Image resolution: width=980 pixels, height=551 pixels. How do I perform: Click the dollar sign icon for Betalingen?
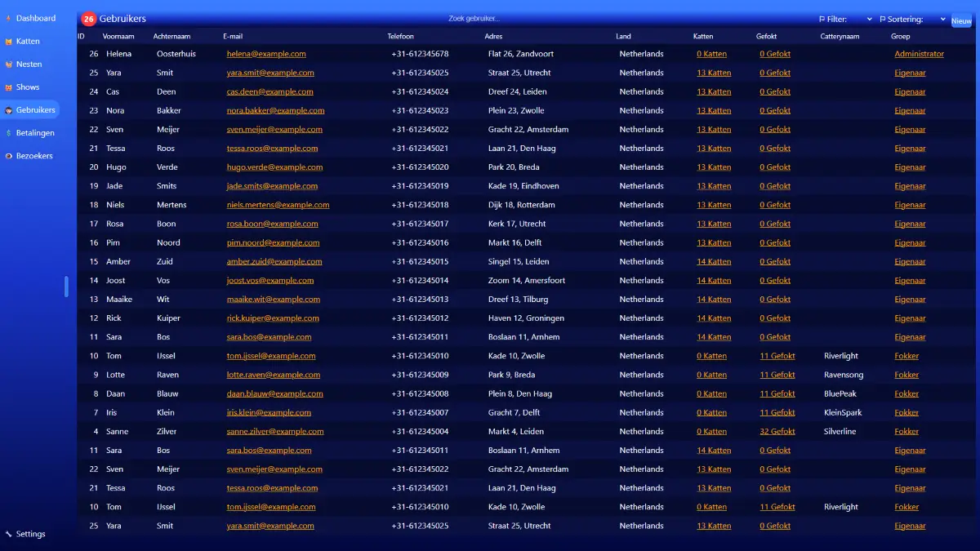pos(8,132)
